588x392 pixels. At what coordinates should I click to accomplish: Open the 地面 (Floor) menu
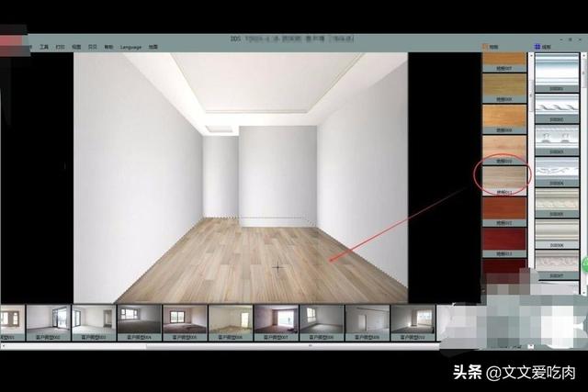point(153,45)
